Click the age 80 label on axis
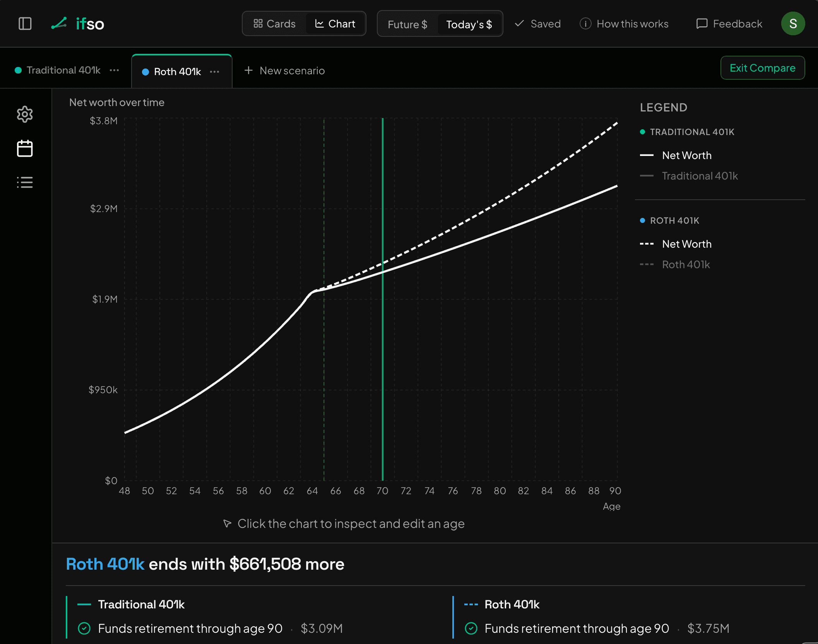Image resolution: width=818 pixels, height=644 pixels. click(500, 491)
